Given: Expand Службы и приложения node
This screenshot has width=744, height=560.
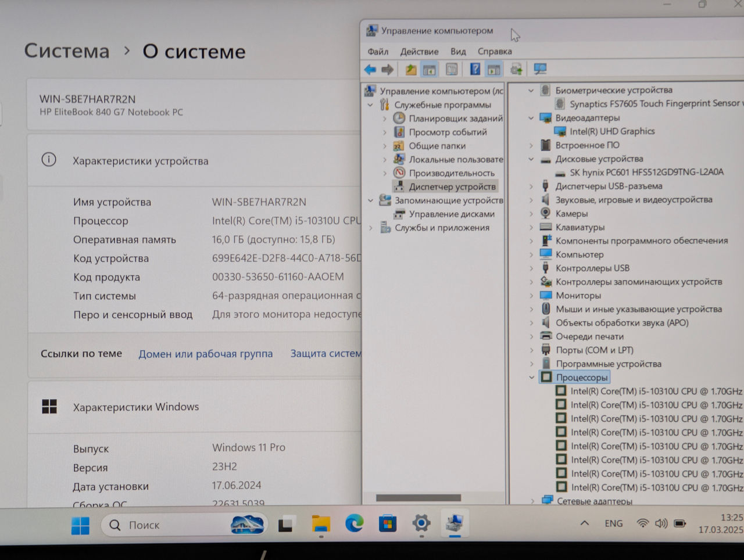Looking at the screenshot, I should click(370, 228).
